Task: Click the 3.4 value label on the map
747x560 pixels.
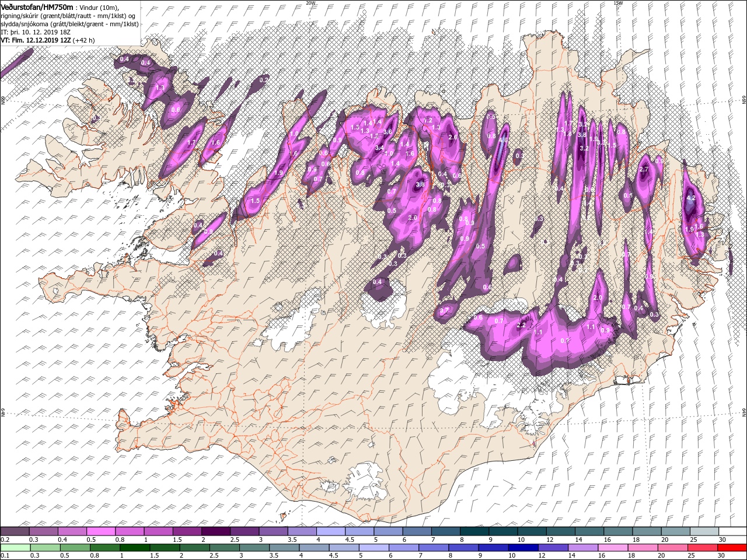Action: click(x=379, y=148)
